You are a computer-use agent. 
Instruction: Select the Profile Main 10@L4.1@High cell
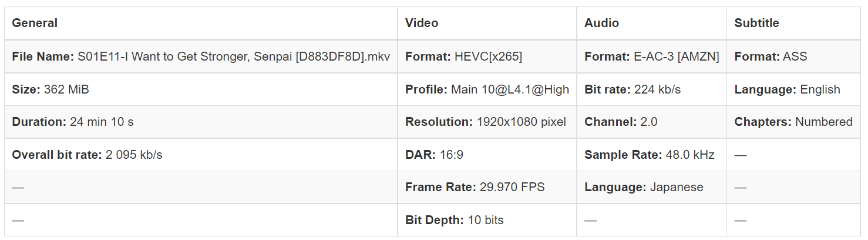coord(487,90)
